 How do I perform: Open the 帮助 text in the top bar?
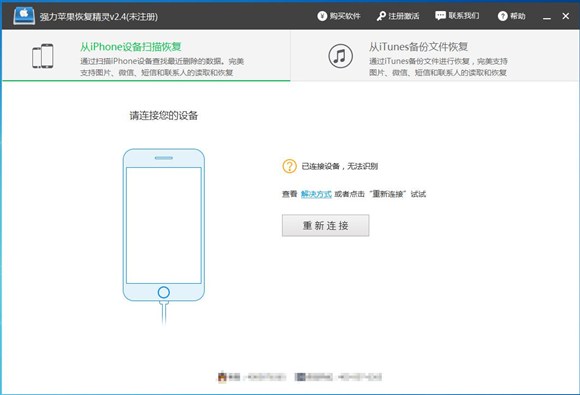pyautogui.click(x=518, y=16)
